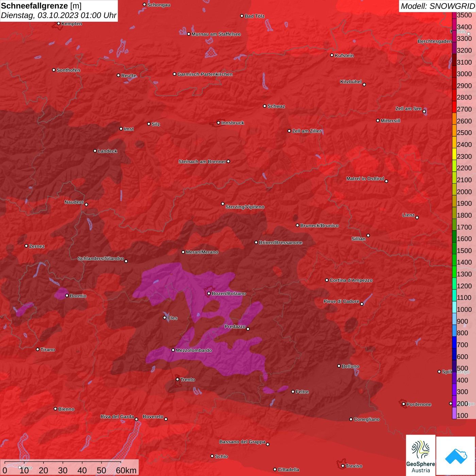
Task: Click the Zell am Ziller label
Action: (x=306, y=131)
